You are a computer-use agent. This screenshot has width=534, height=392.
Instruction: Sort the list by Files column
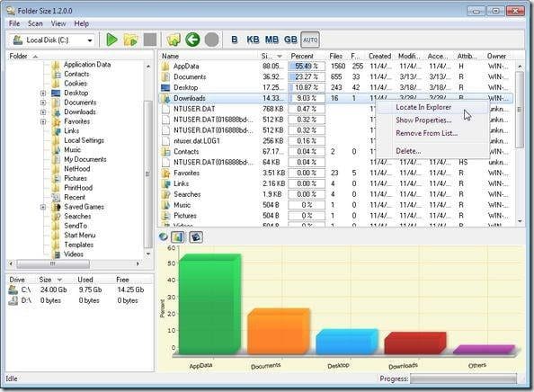click(x=336, y=56)
